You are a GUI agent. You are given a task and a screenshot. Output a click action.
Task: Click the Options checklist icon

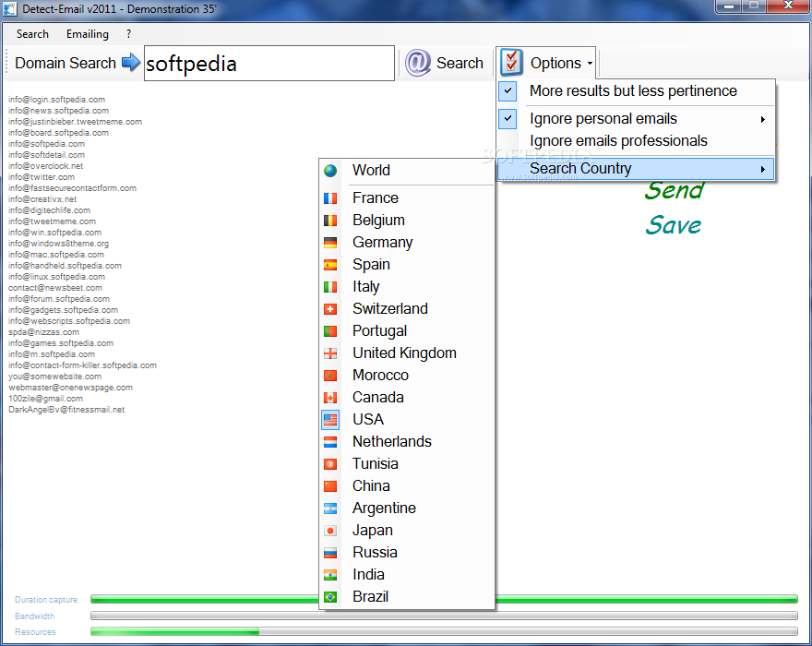click(511, 63)
